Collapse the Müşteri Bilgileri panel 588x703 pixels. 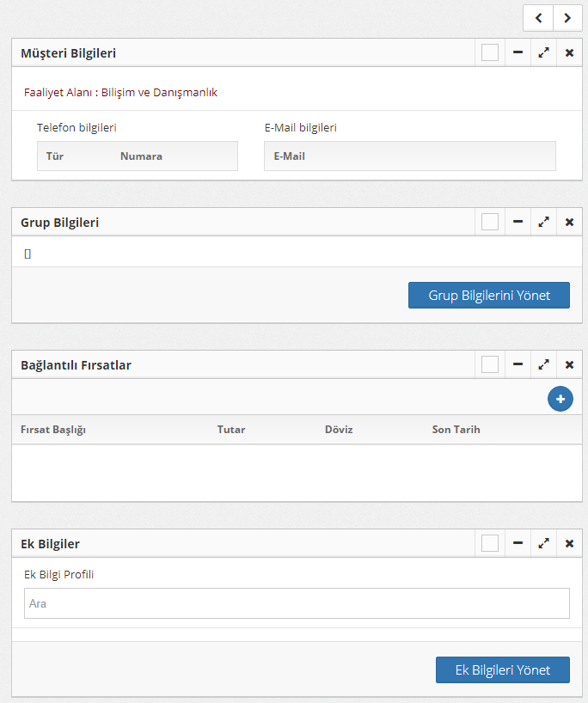coord(518,52)
